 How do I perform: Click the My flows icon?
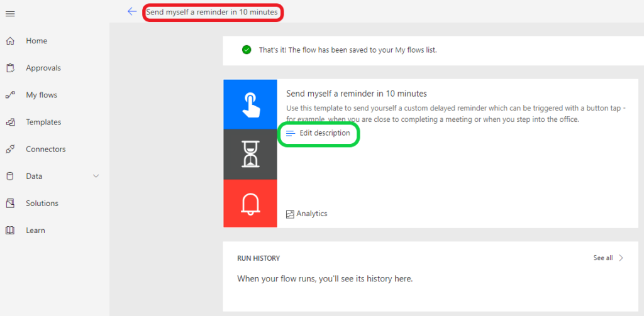(x=10, y=95)
